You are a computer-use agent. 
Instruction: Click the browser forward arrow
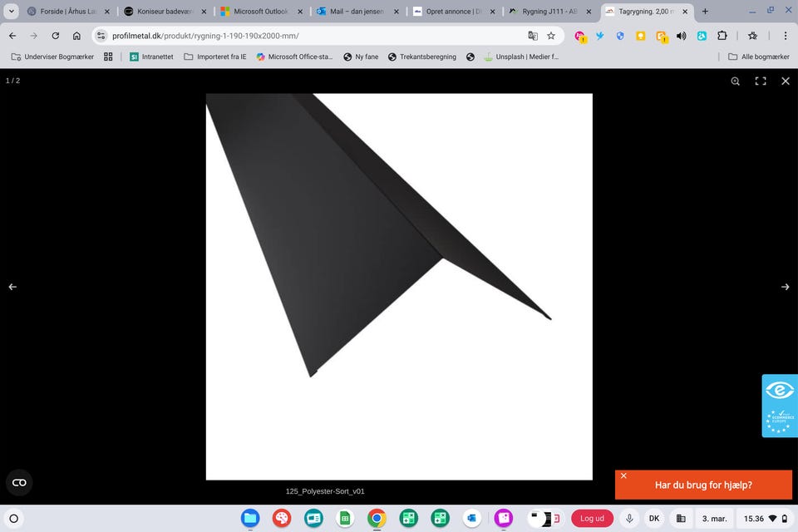tap(33, 36)
